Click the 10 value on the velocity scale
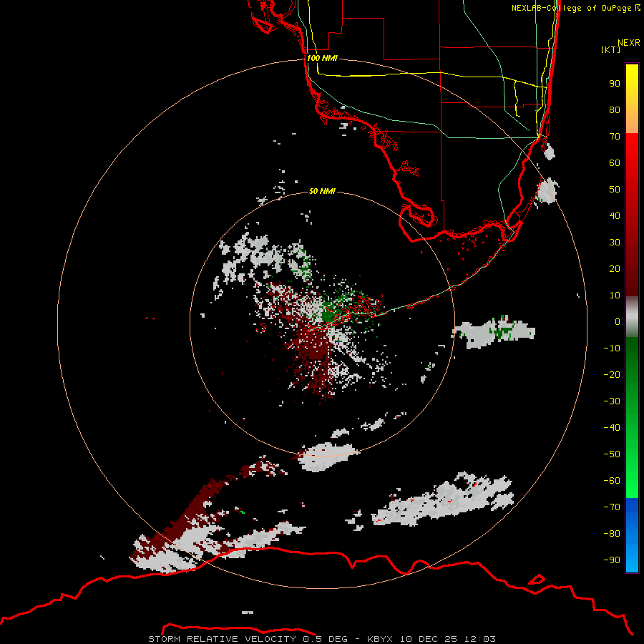Image resolution: width=644 pixels, height=644 pixels. point(615,296)
